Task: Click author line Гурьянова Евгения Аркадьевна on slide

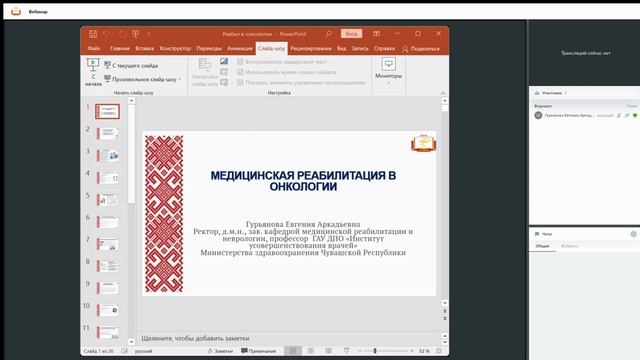Action: click(x=303, y=224)
